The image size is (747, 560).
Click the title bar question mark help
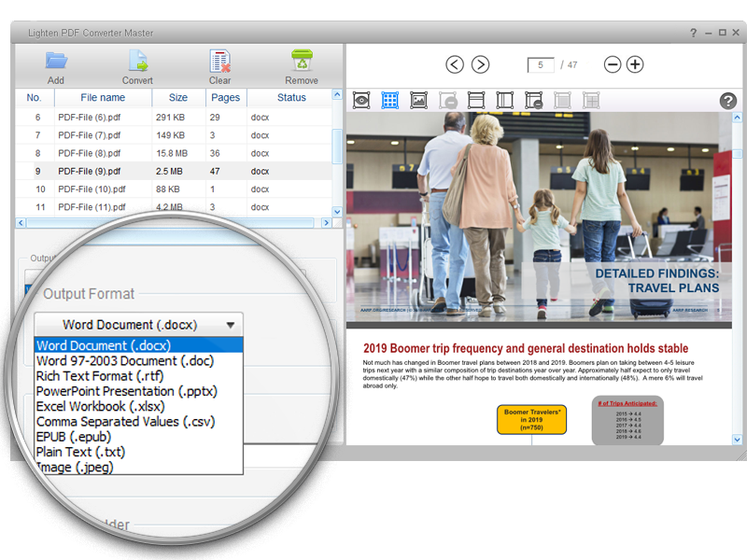point(693,33)
